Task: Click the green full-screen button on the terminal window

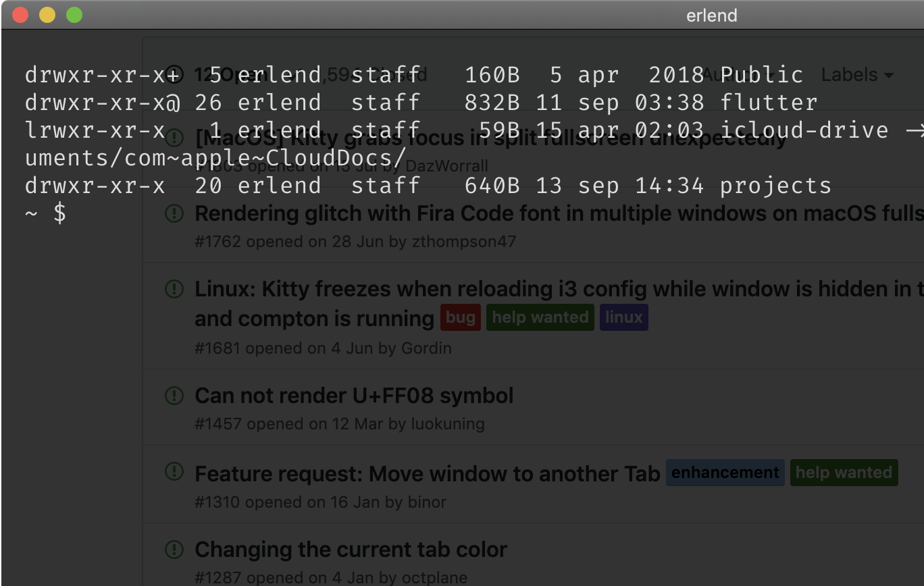Action: (74, 14)
